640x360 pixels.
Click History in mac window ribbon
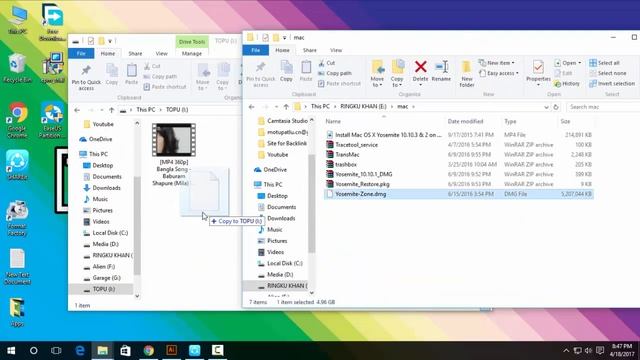(x=567, y=83)
